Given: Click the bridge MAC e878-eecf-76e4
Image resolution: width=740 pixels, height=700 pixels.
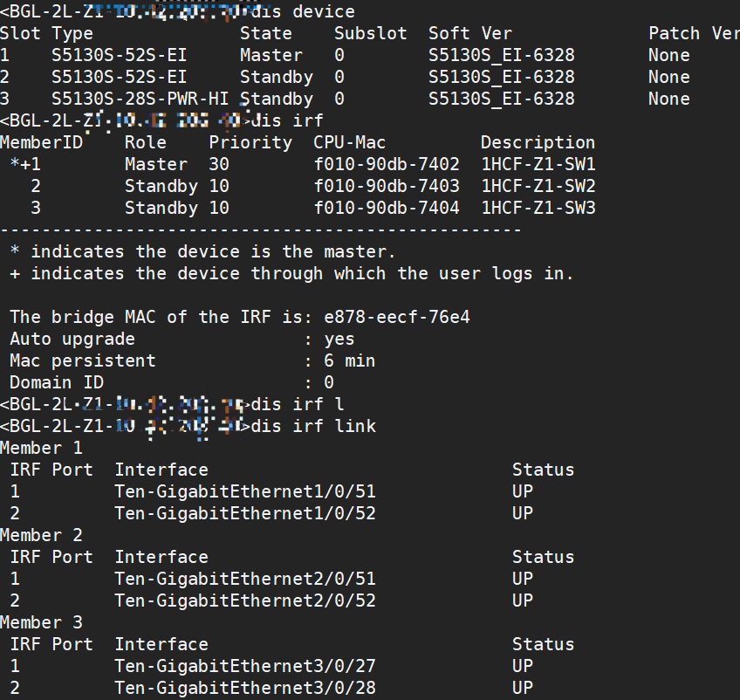Looking at the screenshot, I should pyautogui.click(x=397, y=317).
